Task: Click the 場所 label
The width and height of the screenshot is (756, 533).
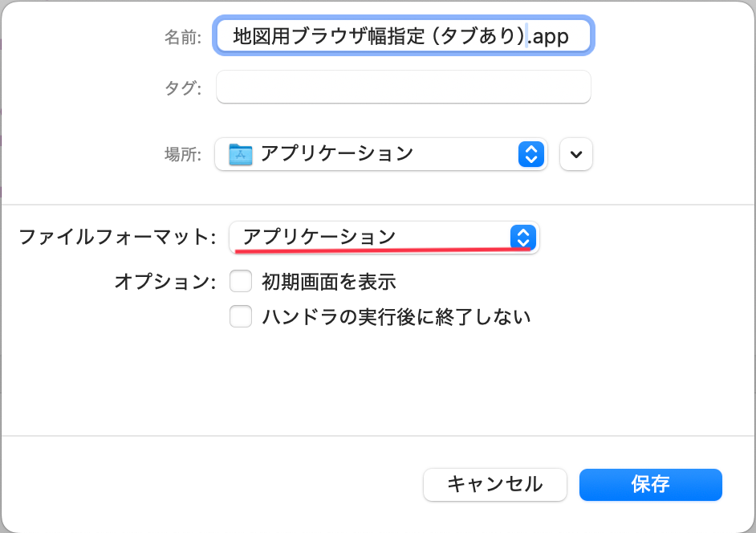Action: (183, 155)
